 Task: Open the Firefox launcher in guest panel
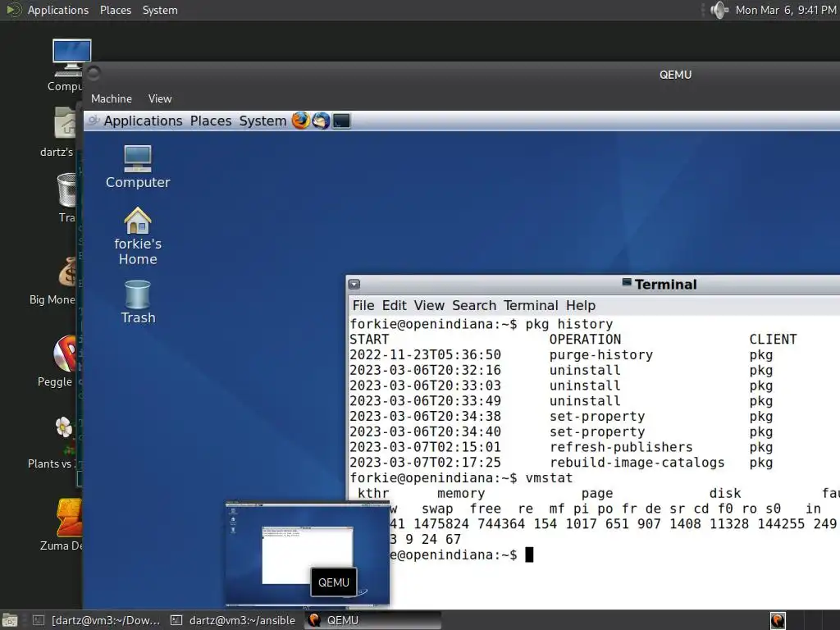[300, 121]
